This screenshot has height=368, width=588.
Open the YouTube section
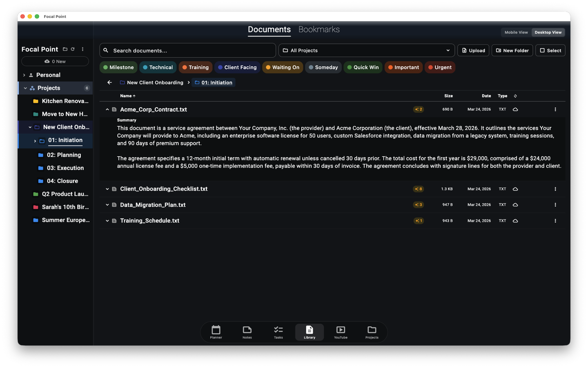pos(340,332)
